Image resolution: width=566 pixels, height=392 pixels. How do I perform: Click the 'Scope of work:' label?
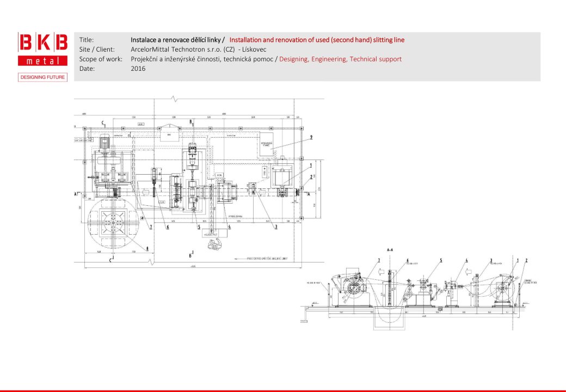pos(101,59)
